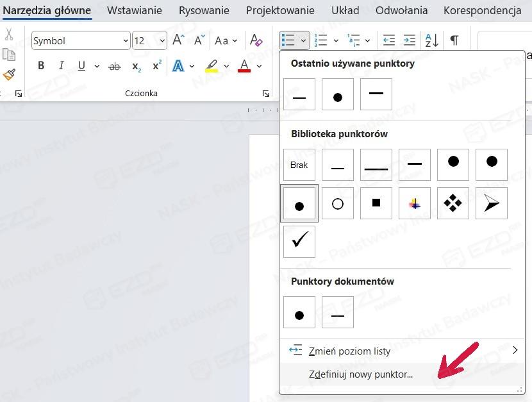Click the Decrease Indent icon
The image size is (532, 402).
tap(388, 40)
